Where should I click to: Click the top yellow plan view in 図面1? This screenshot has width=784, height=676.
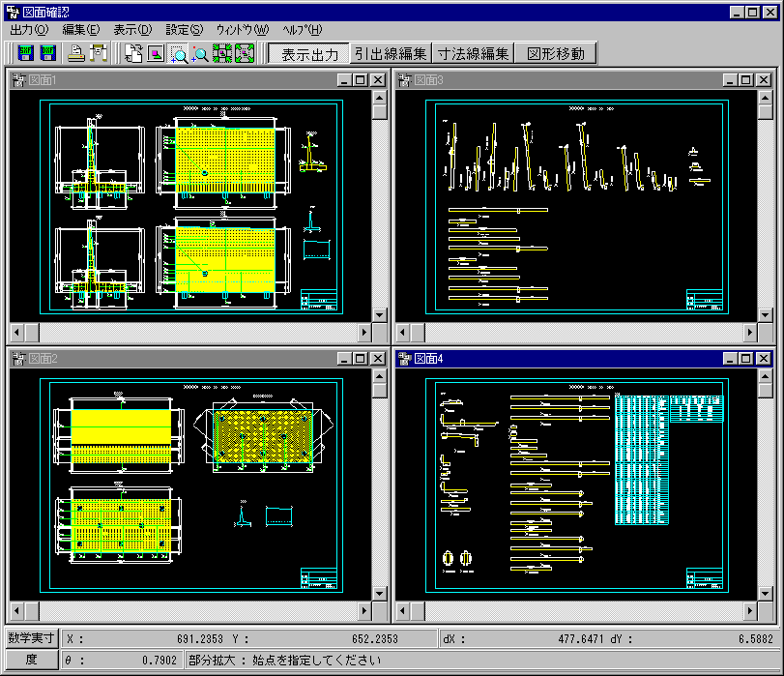(x=225, y=161)
